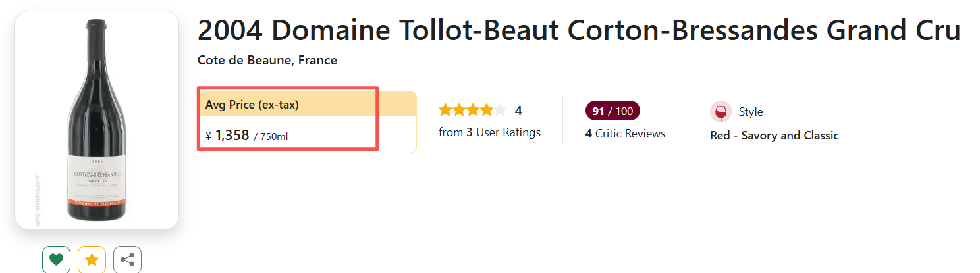The image size is (980, 273).
Task: Open the share icon button
Action: [127, 260]
